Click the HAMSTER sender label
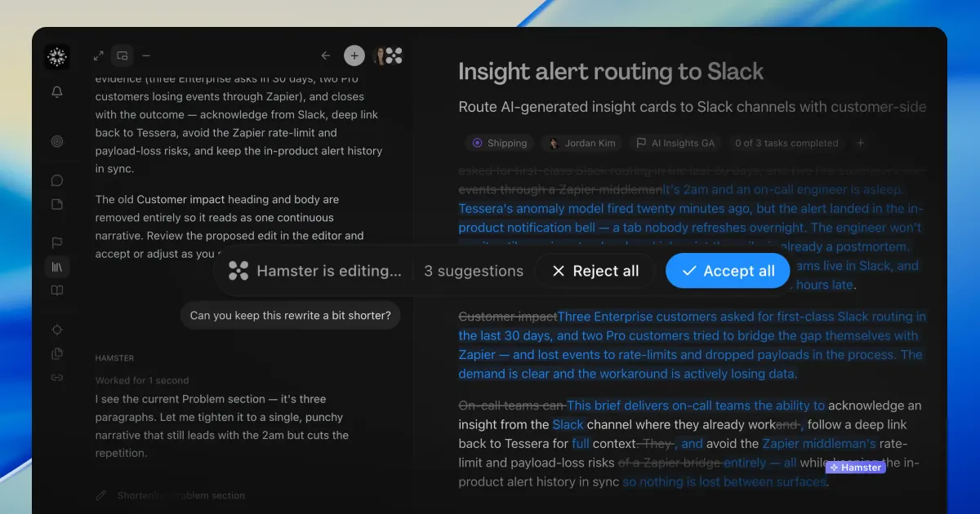This screenshot has height=514, width=980. coord(114,358)
